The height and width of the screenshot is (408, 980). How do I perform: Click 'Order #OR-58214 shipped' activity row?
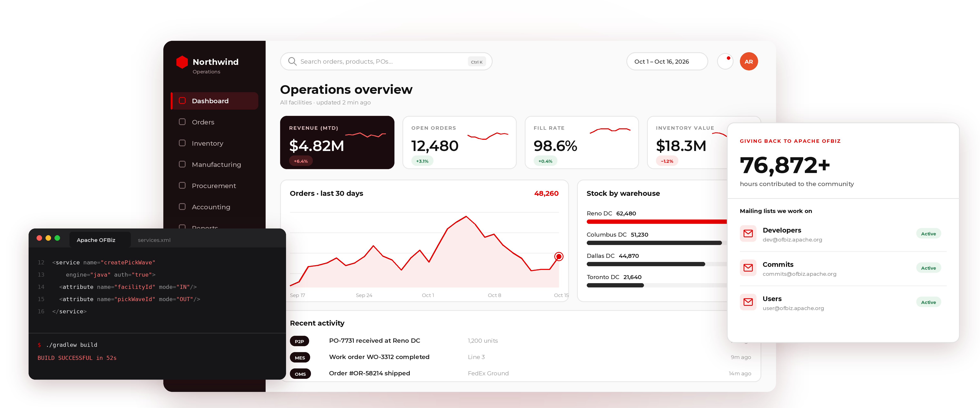pos(520,373)
